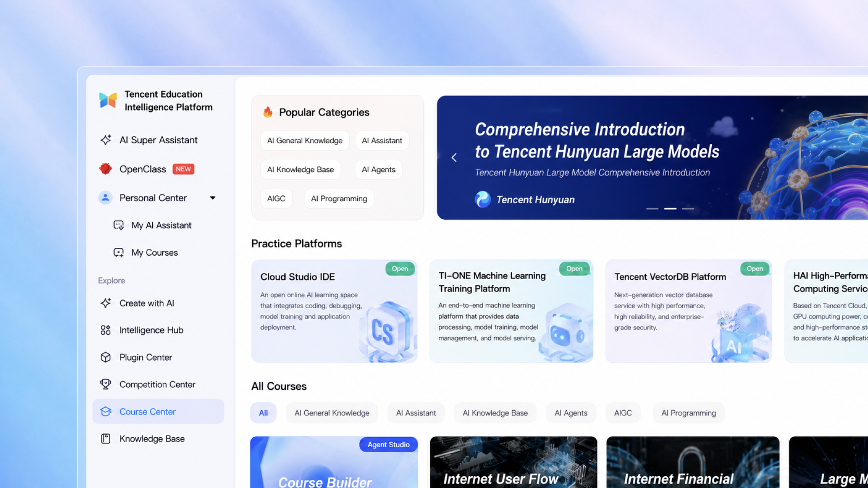This screenshot has width=868, height=488.
Task: Open the TI-ONE Machine Learning Training Platform card
Action: point(511,311)
